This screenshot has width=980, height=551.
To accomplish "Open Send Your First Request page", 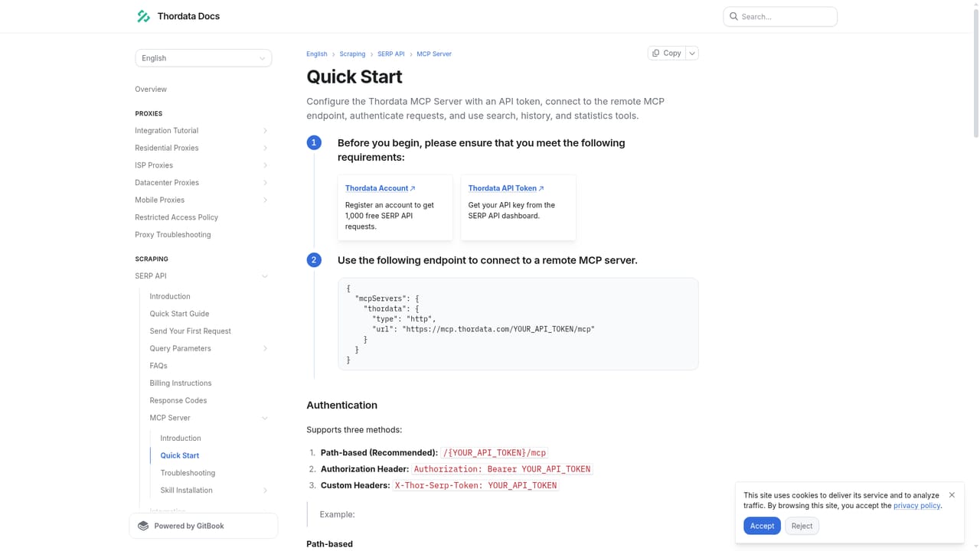I will pos(190,331).
